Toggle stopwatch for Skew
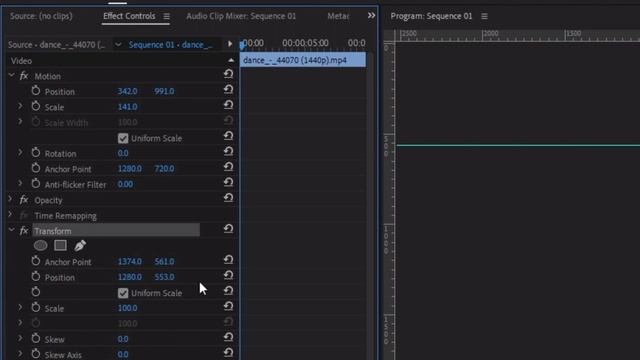Viewport: 640px width, 360px height. [36, 339]
